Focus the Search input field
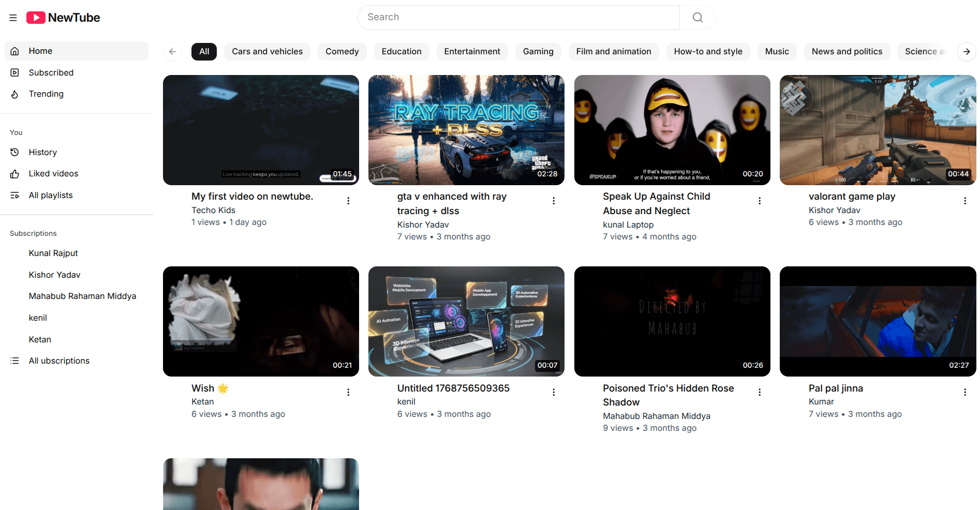Screen dimensions: 980x510 click(518, 18)
